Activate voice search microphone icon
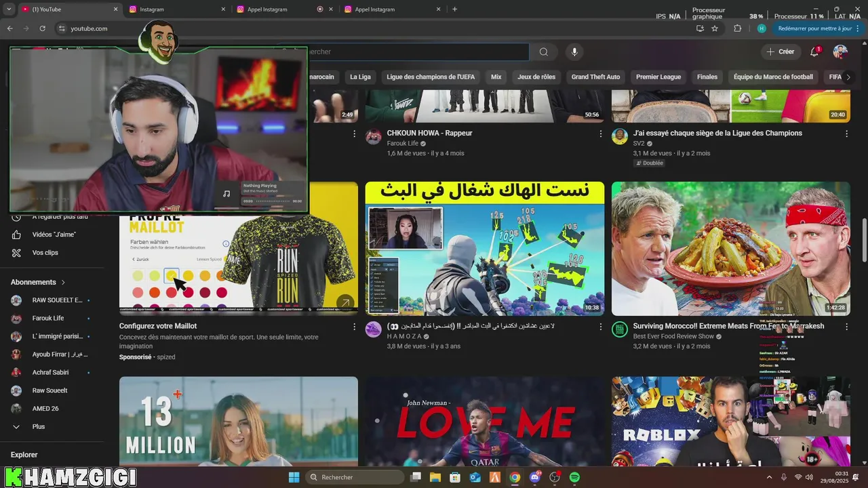This screenshot has width=868, height=488. click(574, 52)
